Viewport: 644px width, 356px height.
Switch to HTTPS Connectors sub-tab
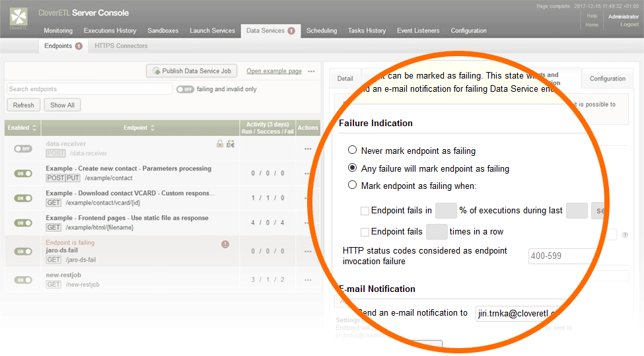(121, 46)
